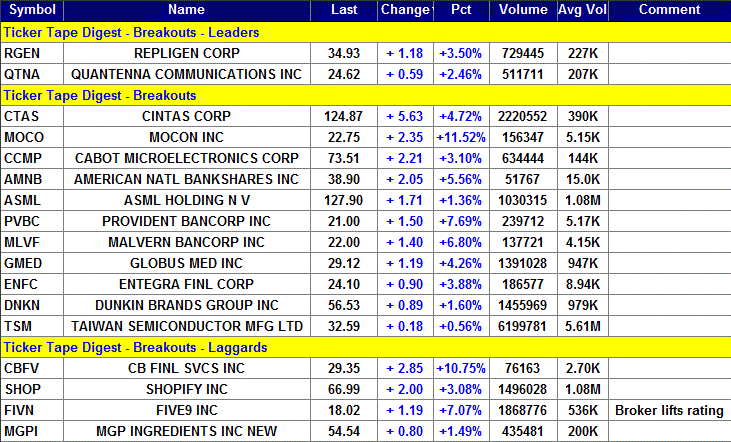This screenshot has height=442, width=731.
Task: Click ASML last price 127.90
Action: (x=344, y=200)
